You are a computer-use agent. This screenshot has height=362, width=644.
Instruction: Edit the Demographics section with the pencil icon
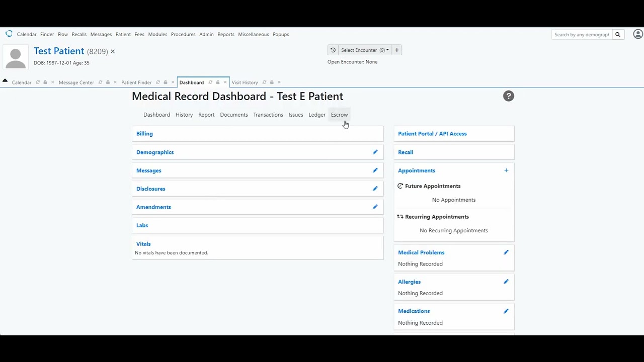pos(375,152)
